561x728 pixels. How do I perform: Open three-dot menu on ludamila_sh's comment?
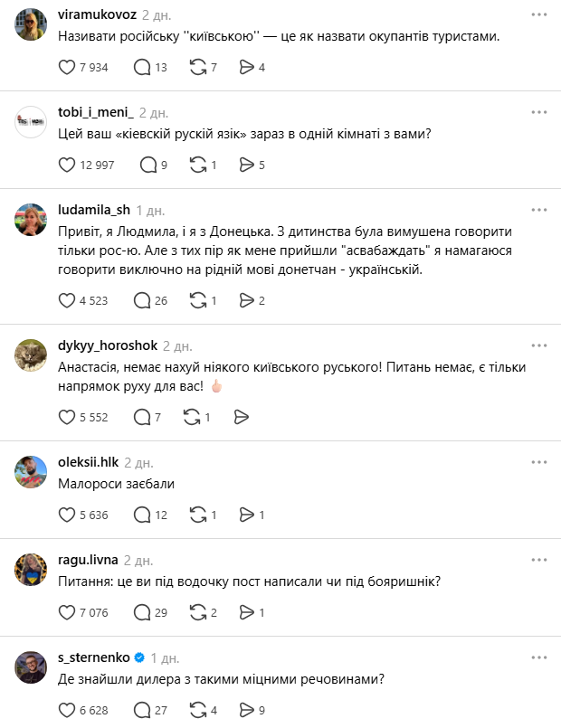539,209
